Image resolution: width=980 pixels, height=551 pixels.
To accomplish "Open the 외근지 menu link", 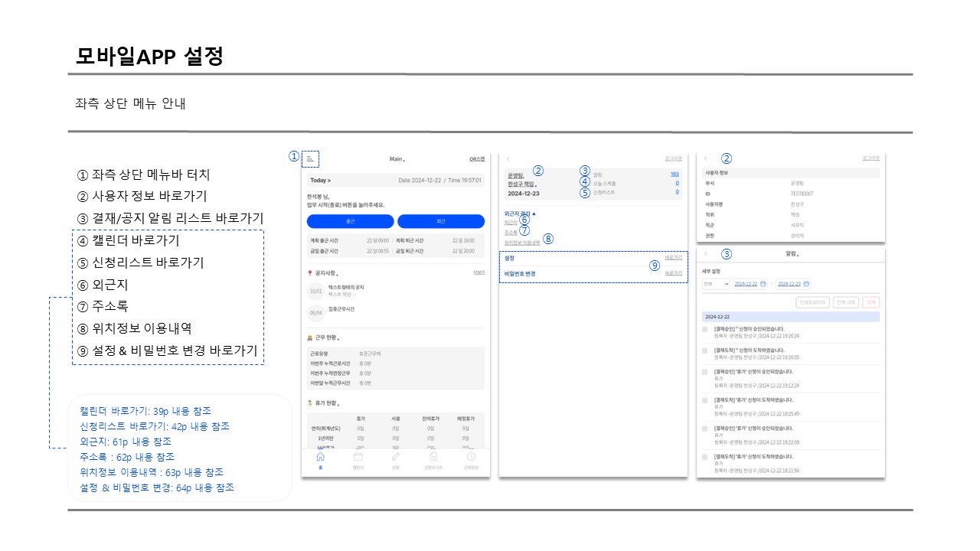I will [511, 222].
